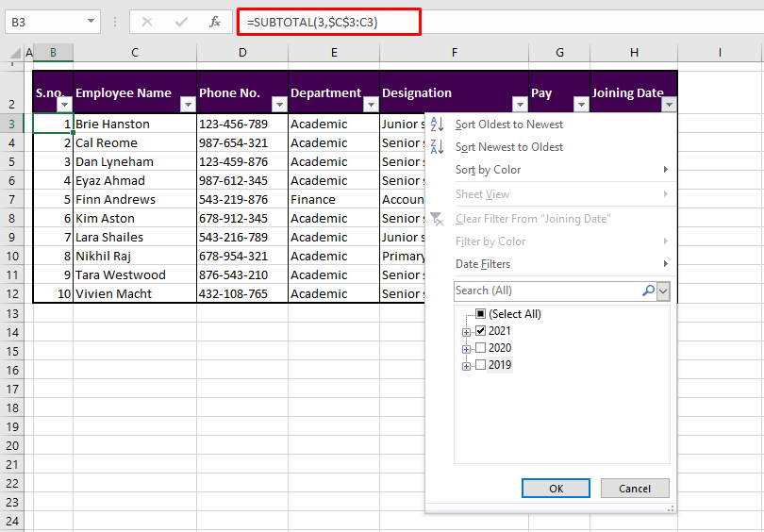The width and height of the screenshot is (764, 532).
Task: Click the Insert Function fx icon
Action: click(x=215, y=22)
